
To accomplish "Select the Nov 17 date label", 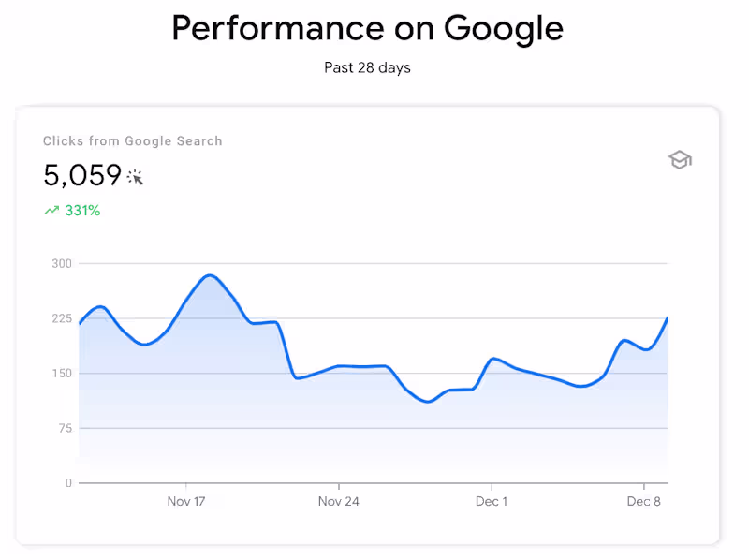I will click(186, 501).
